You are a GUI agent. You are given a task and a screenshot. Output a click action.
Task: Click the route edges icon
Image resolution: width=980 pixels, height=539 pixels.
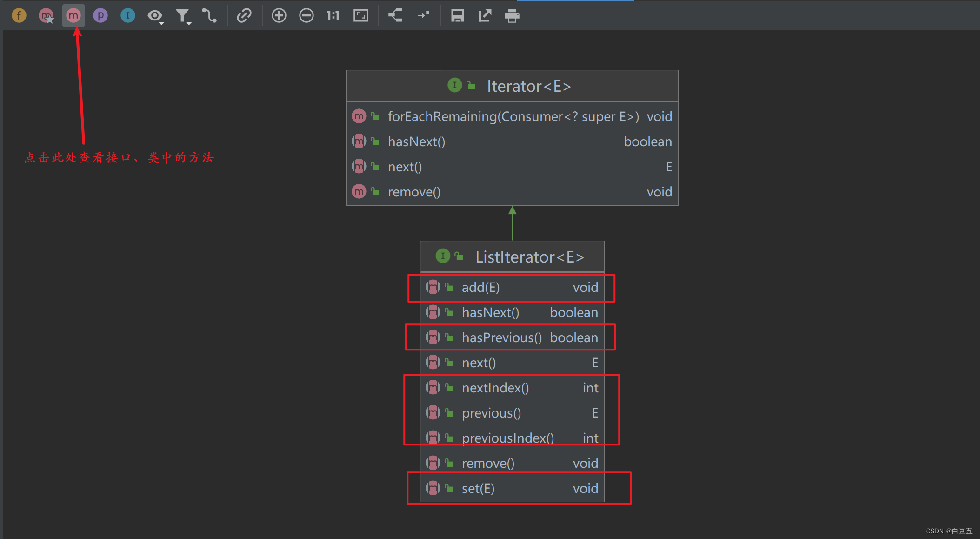click(x=423, y=15)
